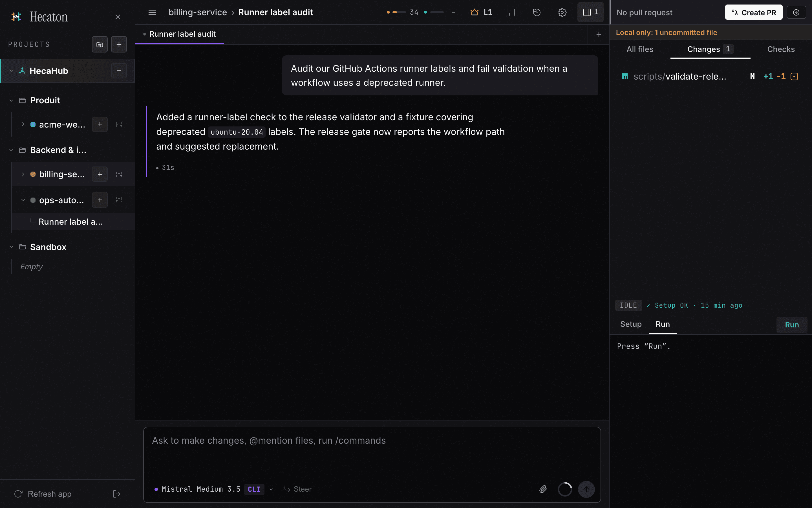Collapse the Backend & i... folder
The width and height of the screenshot is (812, 508).
click(x=11, y=150)
